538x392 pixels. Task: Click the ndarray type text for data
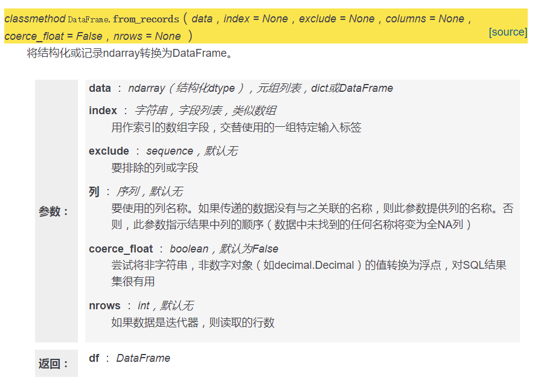(x=145, y=88)
